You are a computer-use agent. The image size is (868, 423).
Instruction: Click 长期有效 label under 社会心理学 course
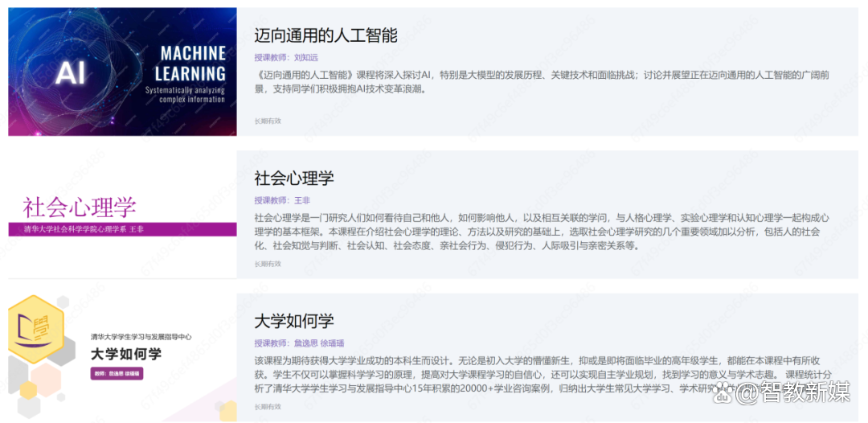coord(268,264)
